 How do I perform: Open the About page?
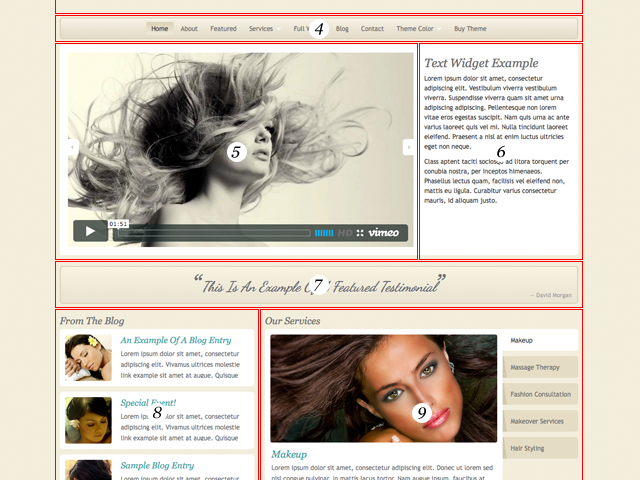(189, 29)
